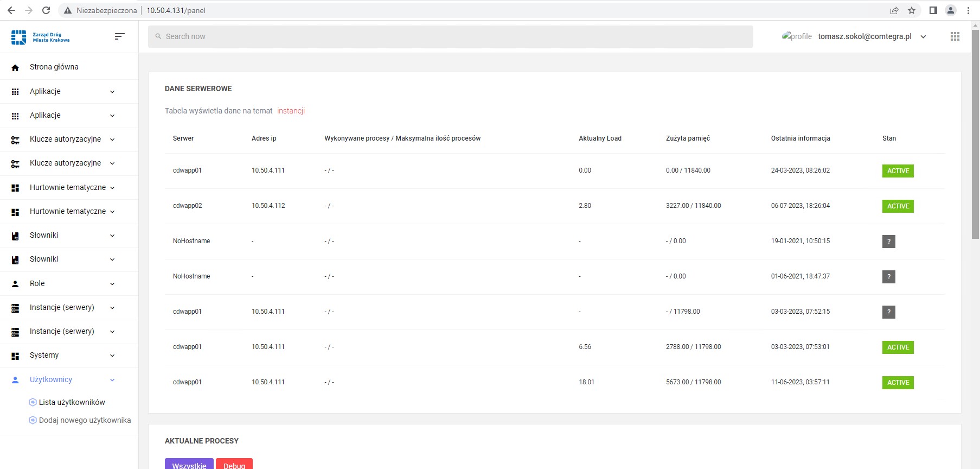Open Lista użytkowników menu item

click(72, 402)
